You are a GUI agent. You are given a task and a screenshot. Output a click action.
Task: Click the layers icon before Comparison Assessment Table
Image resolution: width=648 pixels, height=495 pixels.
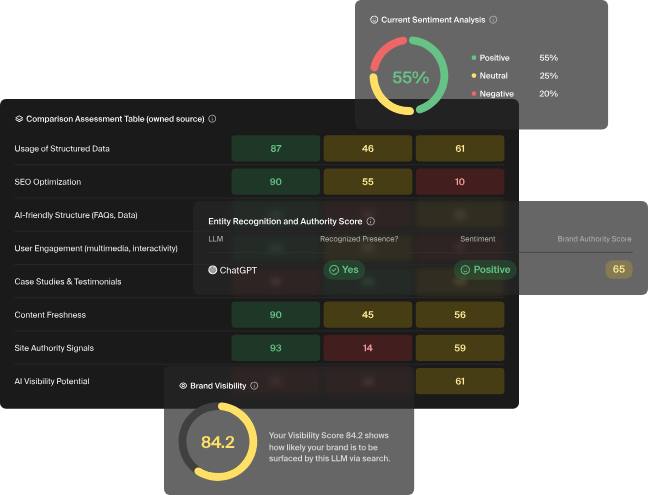tap(19, 118)
